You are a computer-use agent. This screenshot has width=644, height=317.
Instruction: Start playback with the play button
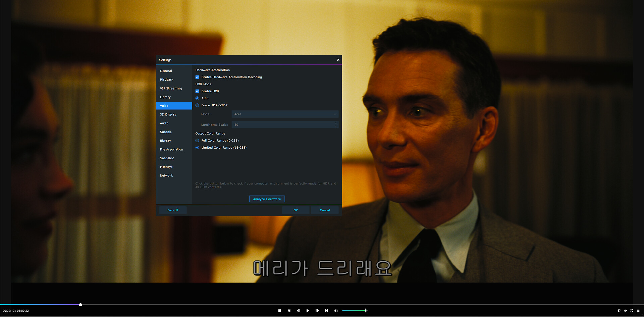308,311
